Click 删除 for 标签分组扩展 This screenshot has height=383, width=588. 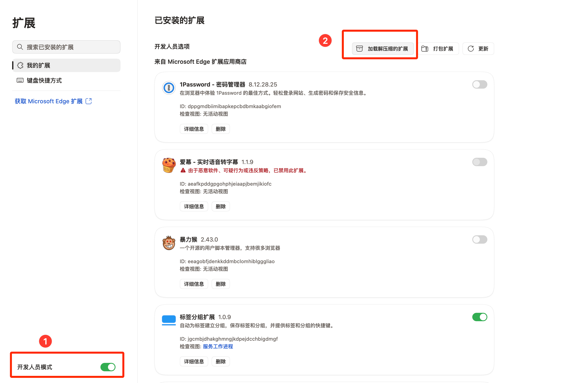coord(221,361)
